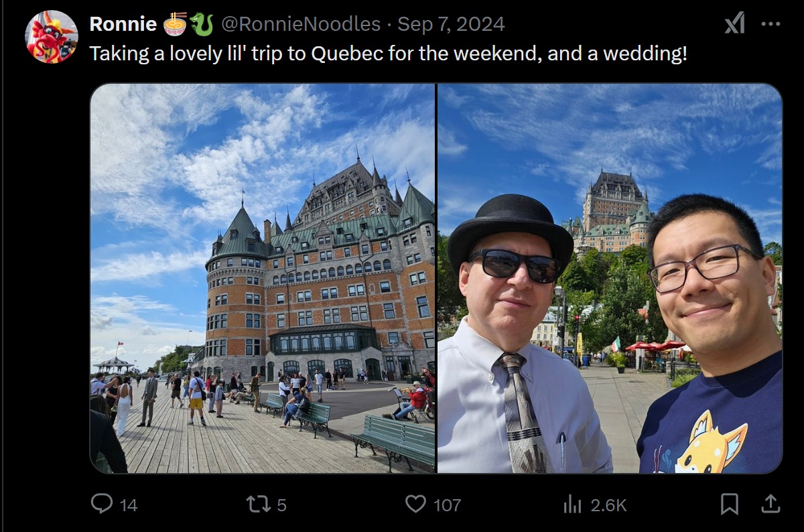The width and height of the screenshot is (804, 532).
Task: Click the green dragon emoji beside Ronnie
Action: 202,24
